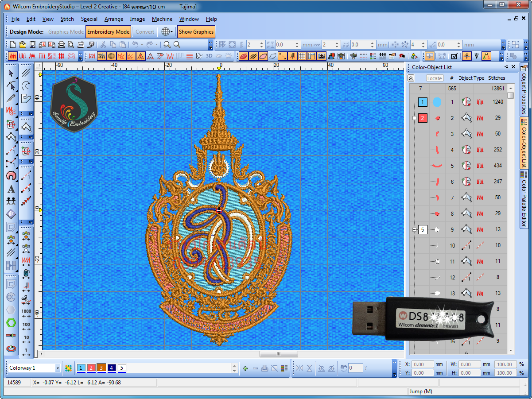532x399 pixels.
Task: Open the redo history dropdown arrow
Action: point(156,45)
